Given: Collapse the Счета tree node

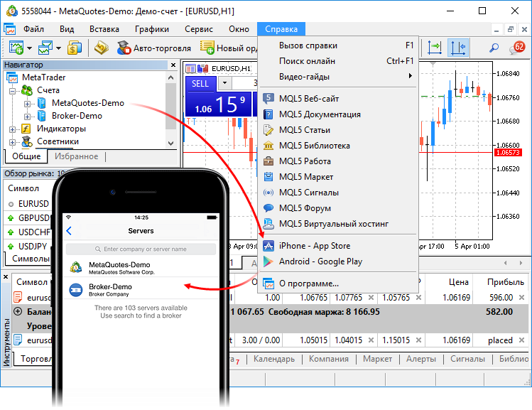Looking at the screenshot, I should click(13, 91).
